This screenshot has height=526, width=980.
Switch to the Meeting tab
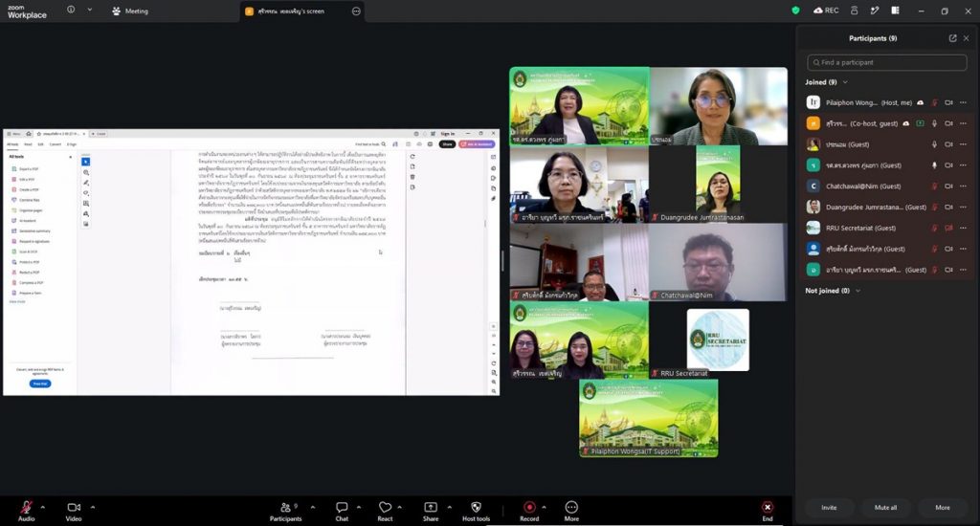tap(130, 11)
